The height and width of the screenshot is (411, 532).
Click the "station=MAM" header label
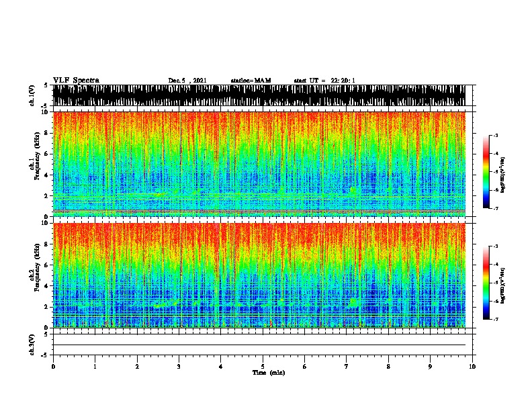[251, 81]
